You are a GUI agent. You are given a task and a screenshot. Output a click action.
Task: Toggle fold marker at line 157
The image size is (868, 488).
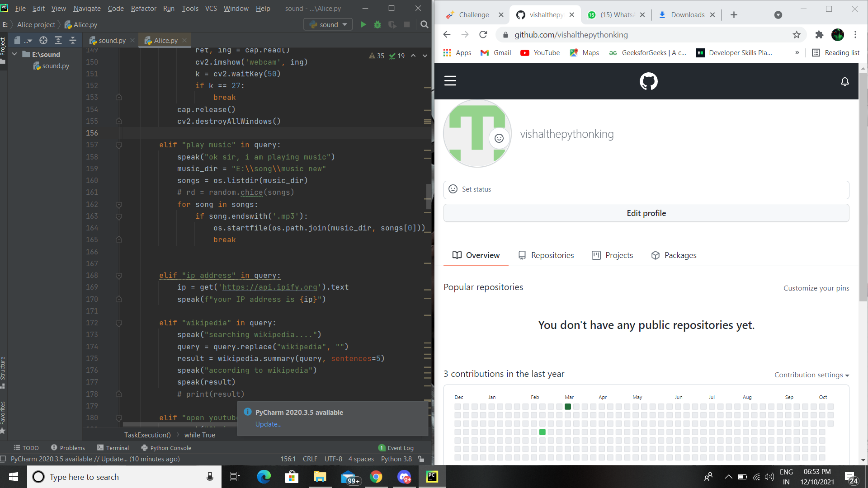pyautogui.click(x=119, y=145)
